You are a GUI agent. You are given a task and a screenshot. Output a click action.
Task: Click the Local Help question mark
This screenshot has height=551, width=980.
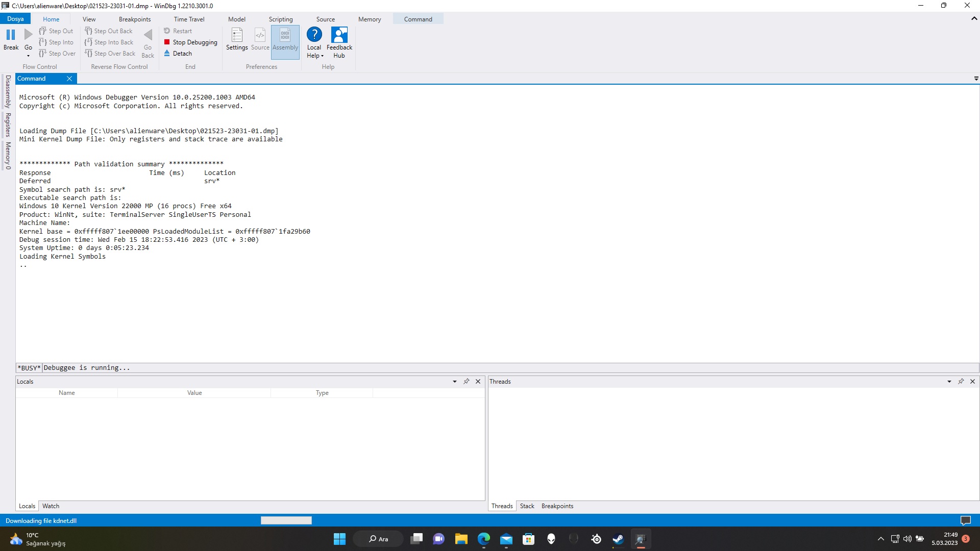click(x=314, y=35)
